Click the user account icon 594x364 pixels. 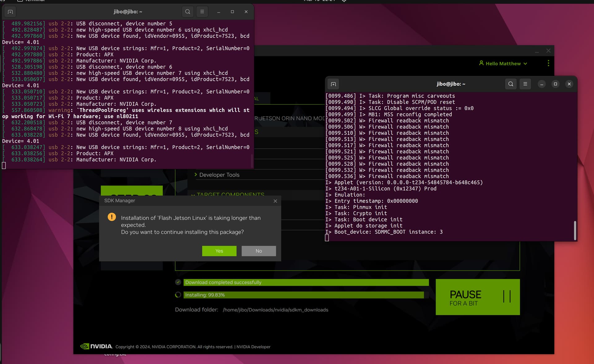(x=481, y=63)
